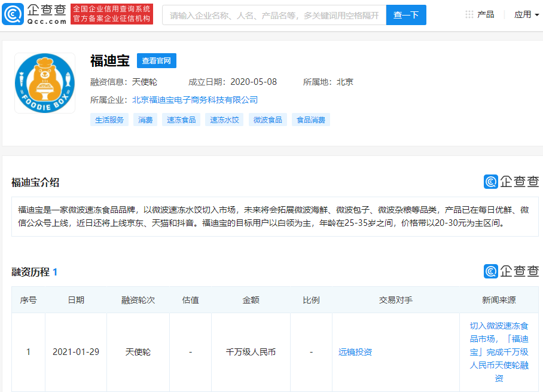Viewport: 543px width, 392px height.
Task: Click the 查一下 search button
Action: tap(406, 15)
